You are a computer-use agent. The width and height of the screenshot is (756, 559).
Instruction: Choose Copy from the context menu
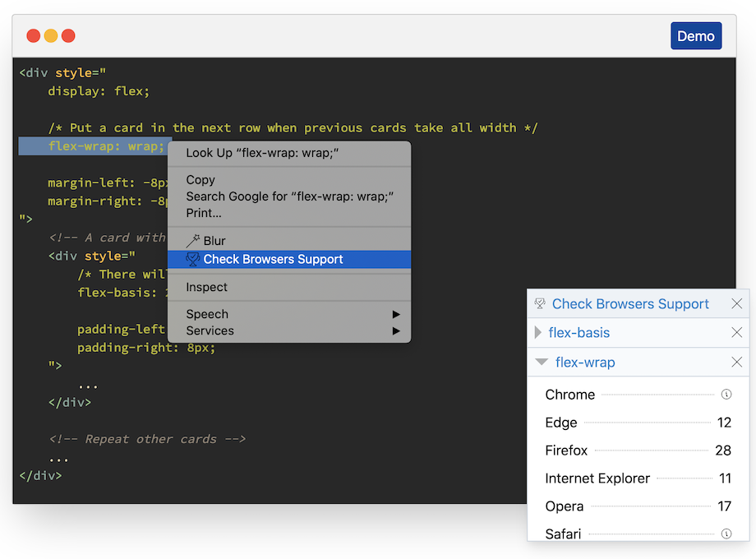coord(200,179)
